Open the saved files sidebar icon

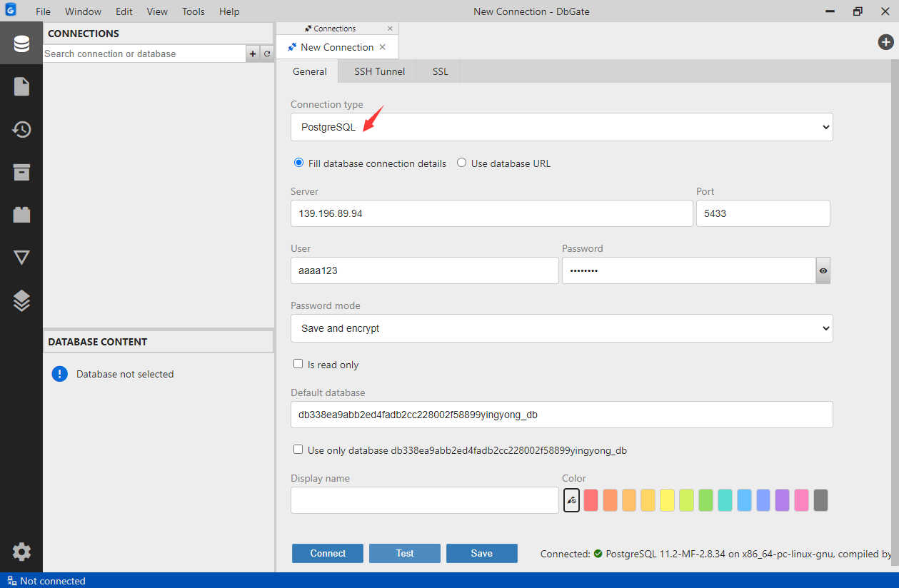(21, 87)
